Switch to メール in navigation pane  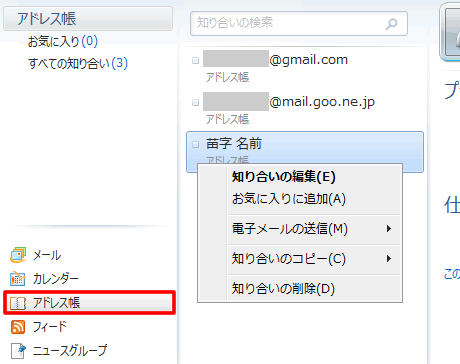47,255
